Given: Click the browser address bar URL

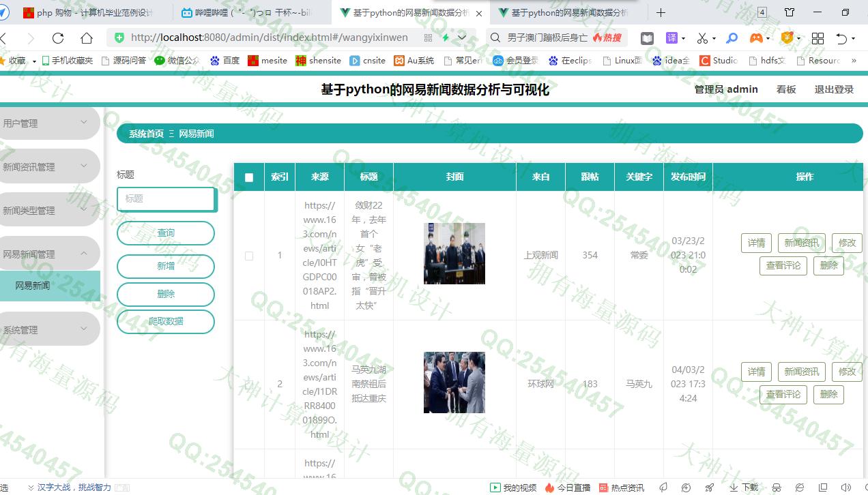Looking at the screenshot, I should point(270,37).
